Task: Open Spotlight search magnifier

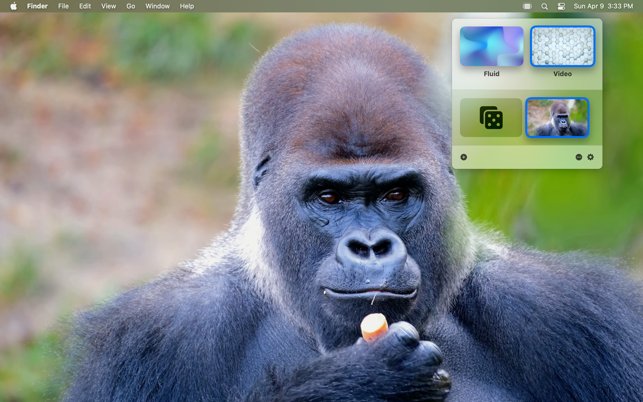Action: (544, 6)
